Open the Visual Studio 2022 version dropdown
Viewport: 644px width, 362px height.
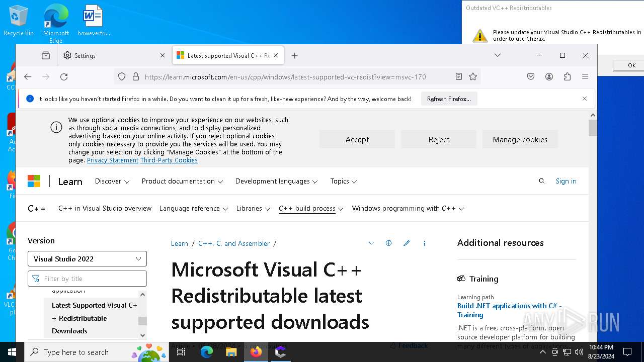87,259
